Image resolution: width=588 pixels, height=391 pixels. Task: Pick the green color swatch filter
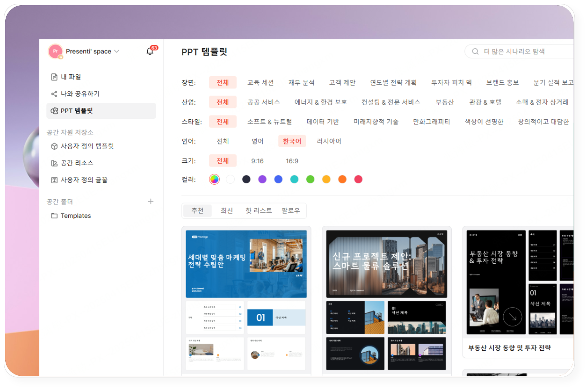coord(310,179)
